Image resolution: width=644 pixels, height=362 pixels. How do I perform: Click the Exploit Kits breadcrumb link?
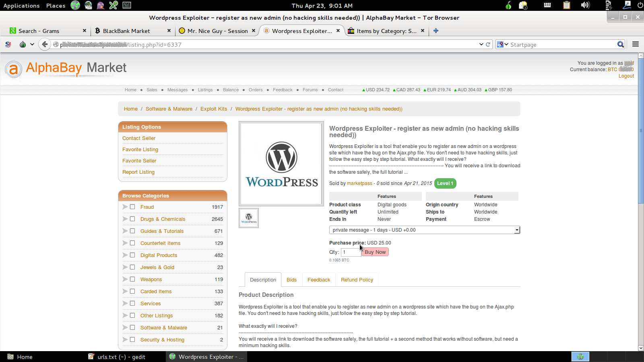pos(214,109)
